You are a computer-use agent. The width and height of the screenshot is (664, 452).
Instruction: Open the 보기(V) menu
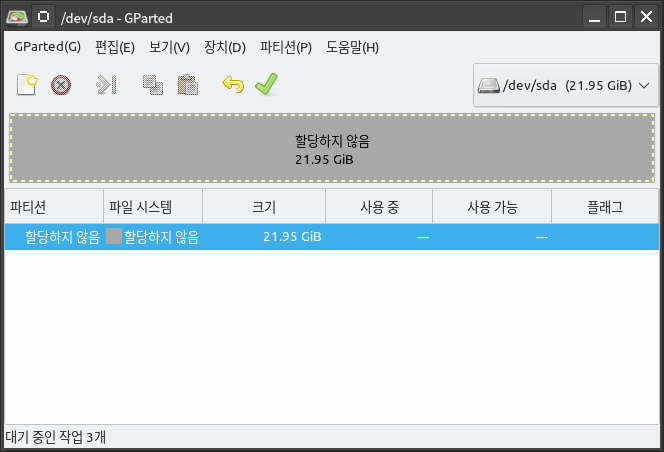click(169, 47)
